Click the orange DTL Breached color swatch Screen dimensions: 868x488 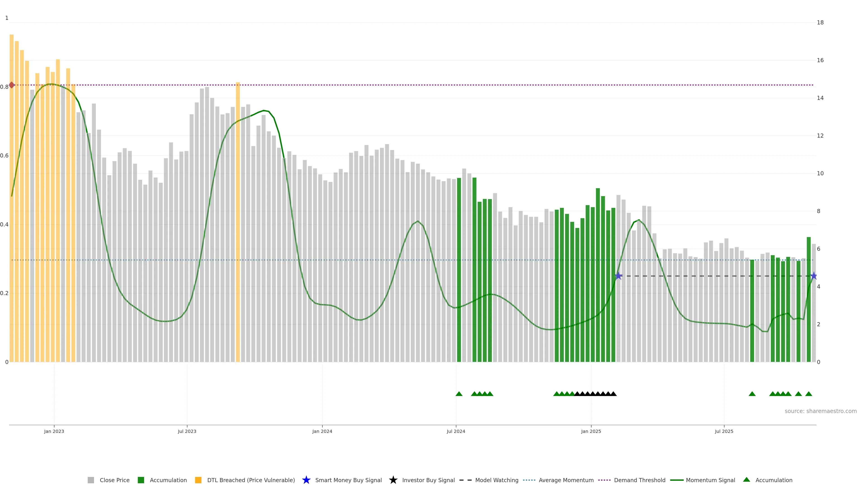click(198, 480)
